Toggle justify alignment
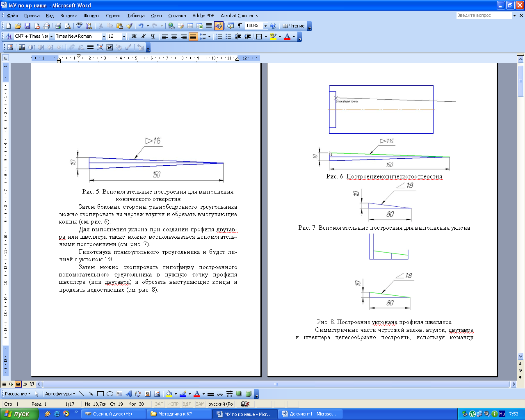Screen dimensions: 525x420 coord(193,37)
